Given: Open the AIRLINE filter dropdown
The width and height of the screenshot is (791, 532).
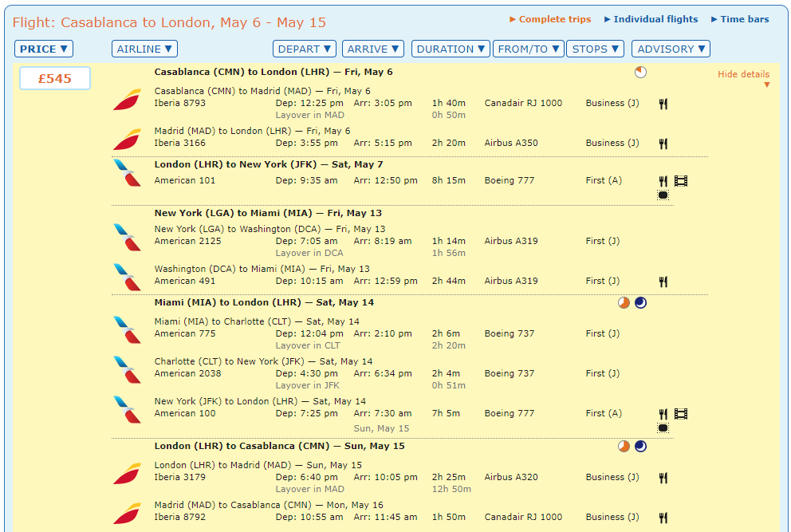Looking at the screenshot, I should (144, 49).
